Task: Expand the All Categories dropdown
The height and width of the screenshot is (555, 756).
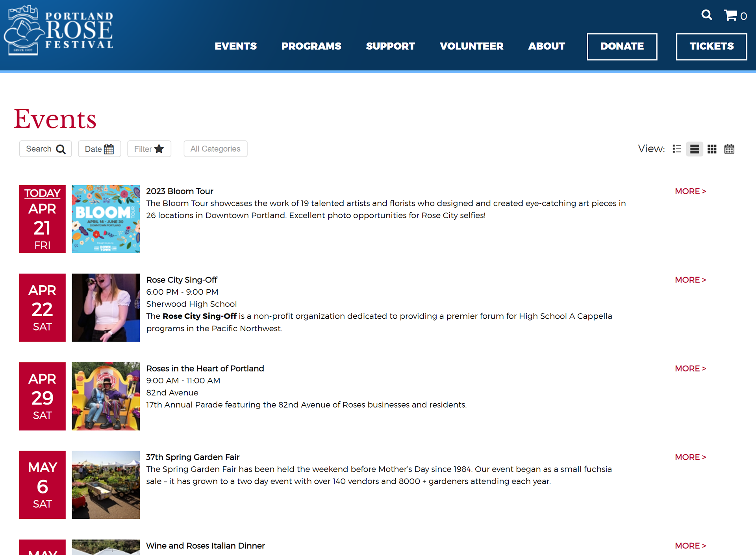Action: pyautogui.click(x=215, y=149)
